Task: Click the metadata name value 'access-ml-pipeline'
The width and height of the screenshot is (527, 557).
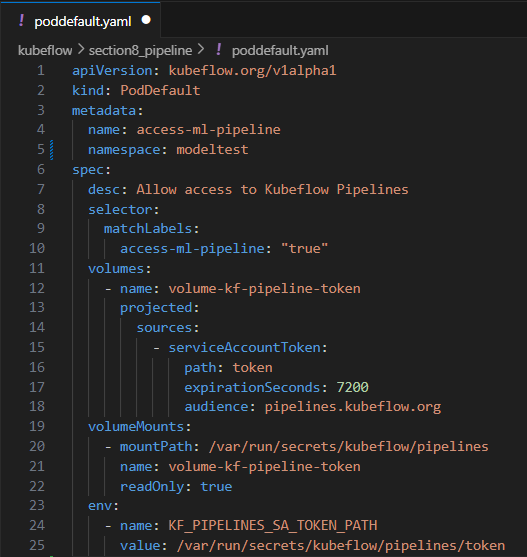Action: coord(208,130)
